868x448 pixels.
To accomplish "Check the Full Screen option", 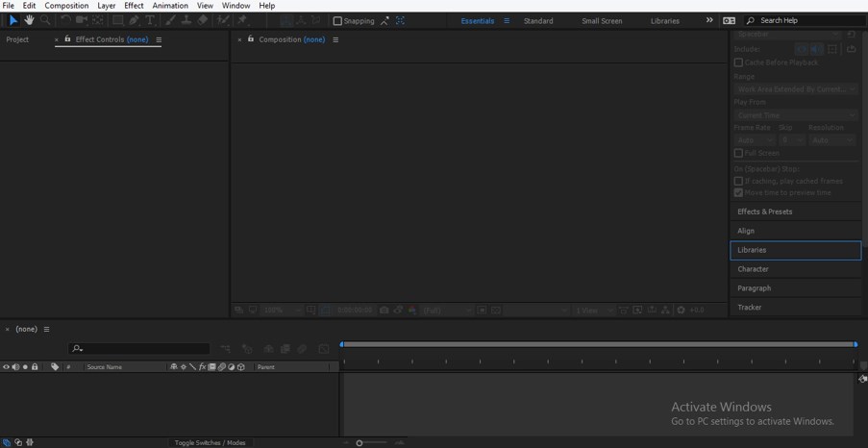I will (x=738, y=153).
